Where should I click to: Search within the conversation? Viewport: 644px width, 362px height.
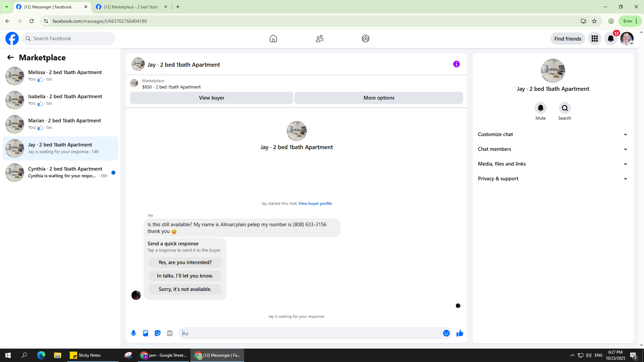[x=565, y=108]
